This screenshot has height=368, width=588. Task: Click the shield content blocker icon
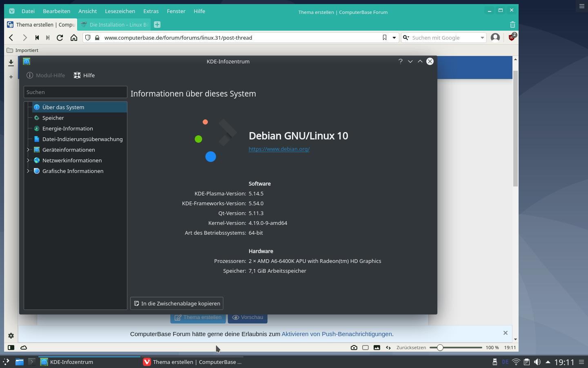tap(88, 38)
